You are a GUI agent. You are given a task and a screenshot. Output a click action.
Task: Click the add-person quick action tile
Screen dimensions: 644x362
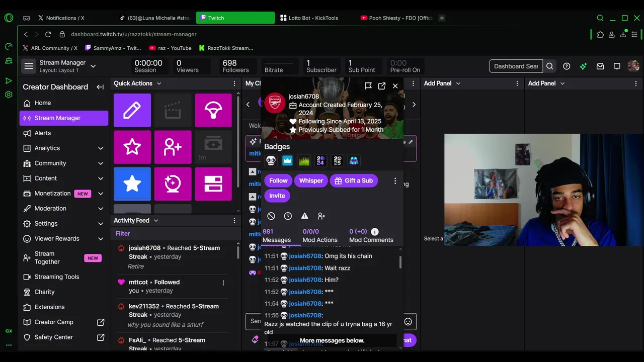[x=173, y=147]
